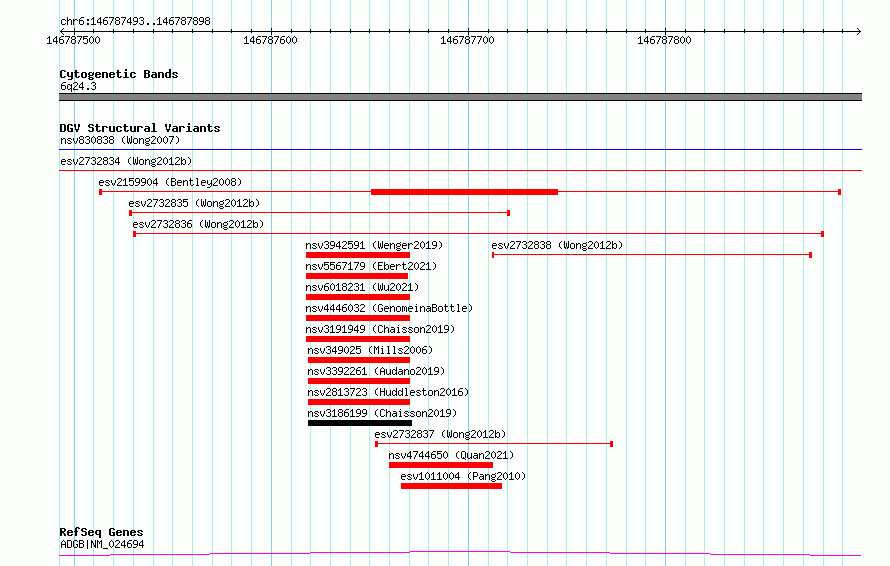Click the 6q24.3 band label

[x=78, y=86]
